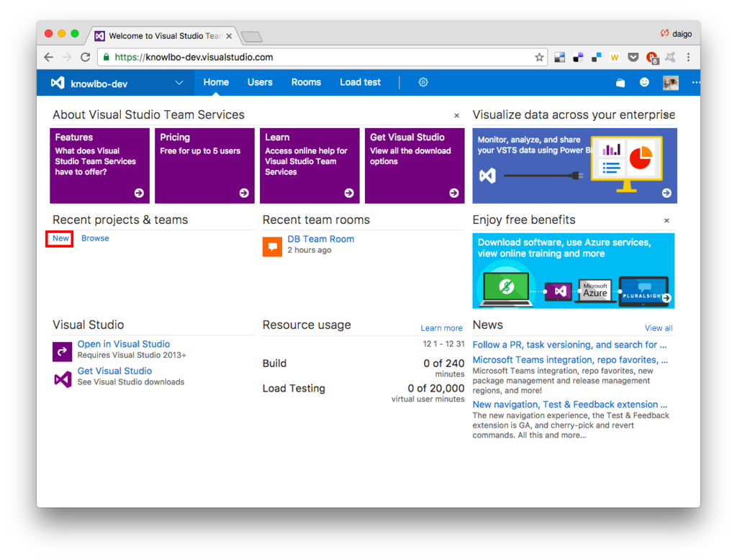Click the smiley feedback icon
737x560 pixels.
tap(644, 82)
